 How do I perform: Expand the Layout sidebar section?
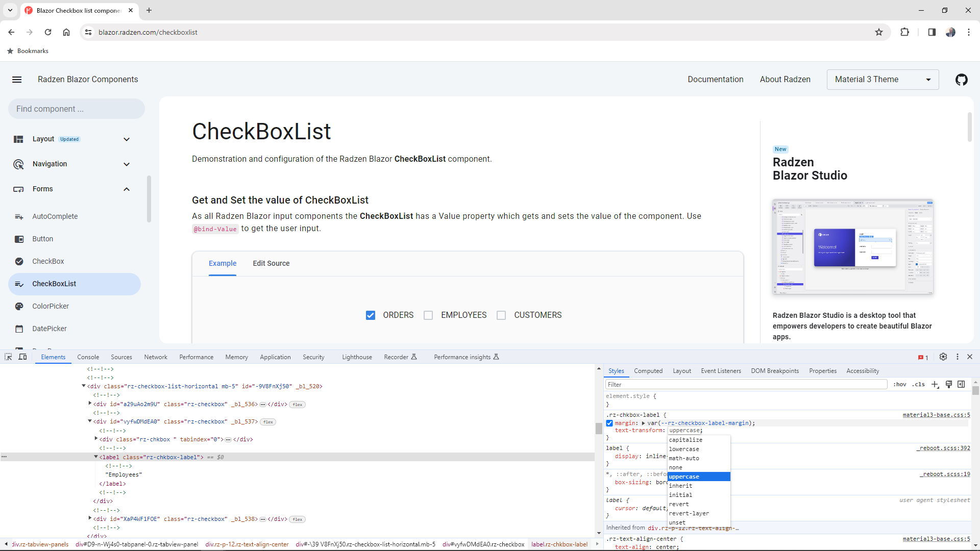tap(127, 139)
